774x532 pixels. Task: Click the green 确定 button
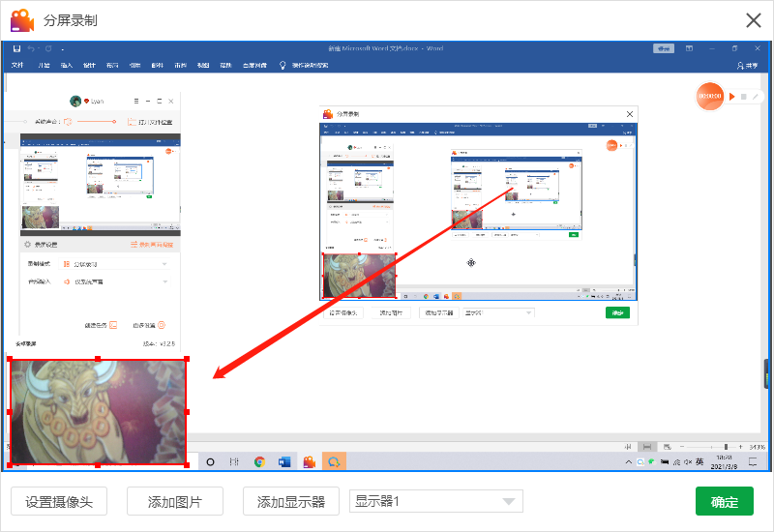[724, 501]
